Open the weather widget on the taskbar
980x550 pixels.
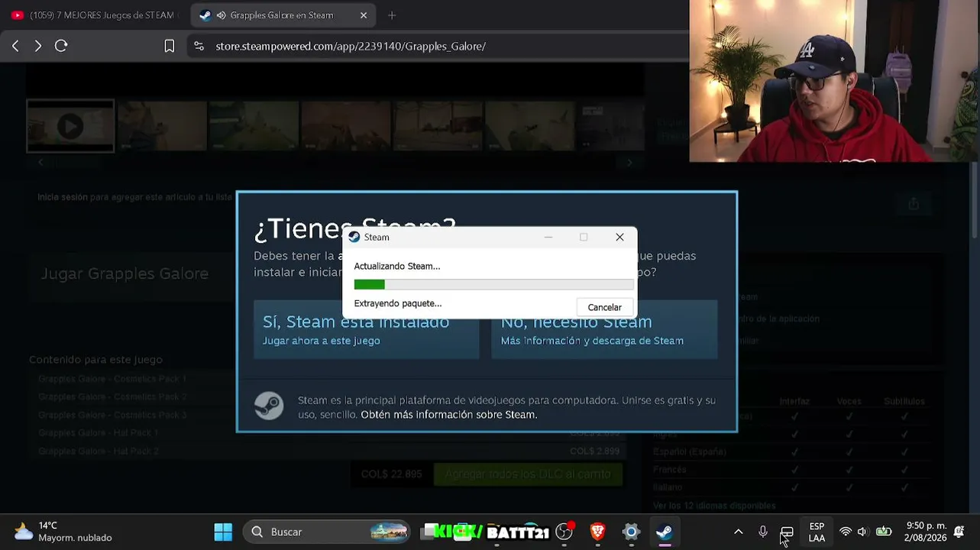(x=63, y=532)
